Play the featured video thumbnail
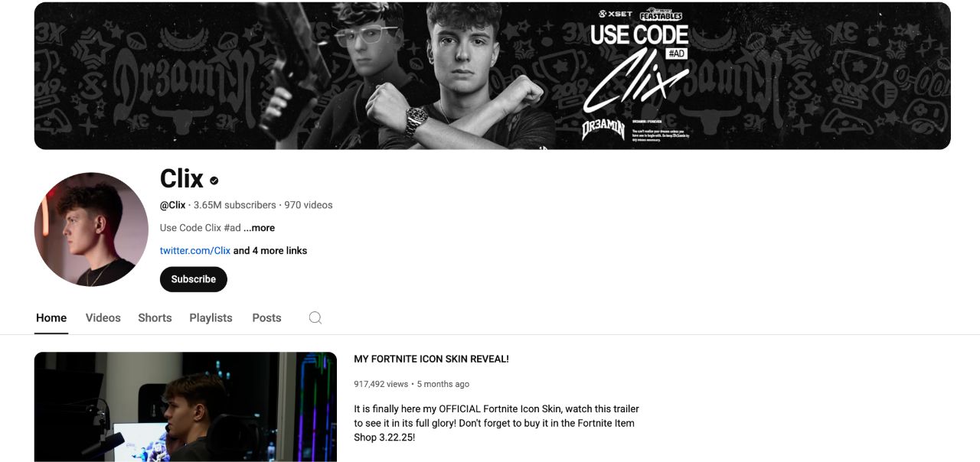 [185, 407]
